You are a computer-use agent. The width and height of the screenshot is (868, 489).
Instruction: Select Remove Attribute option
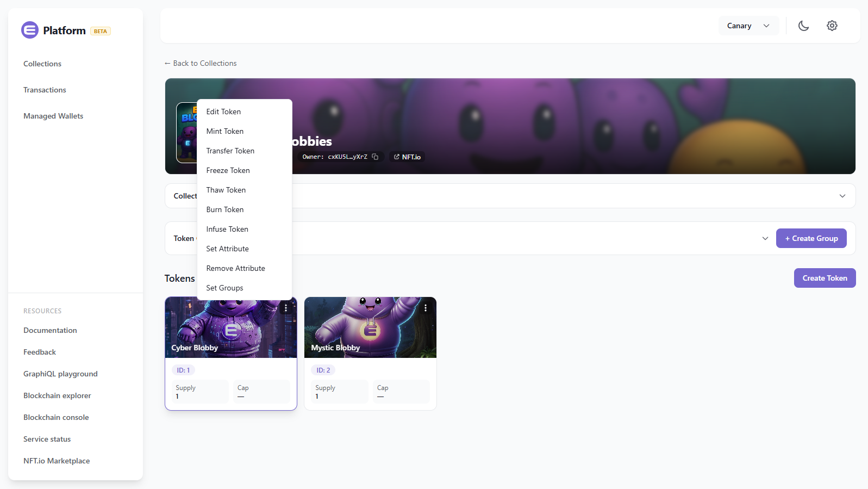244,268
